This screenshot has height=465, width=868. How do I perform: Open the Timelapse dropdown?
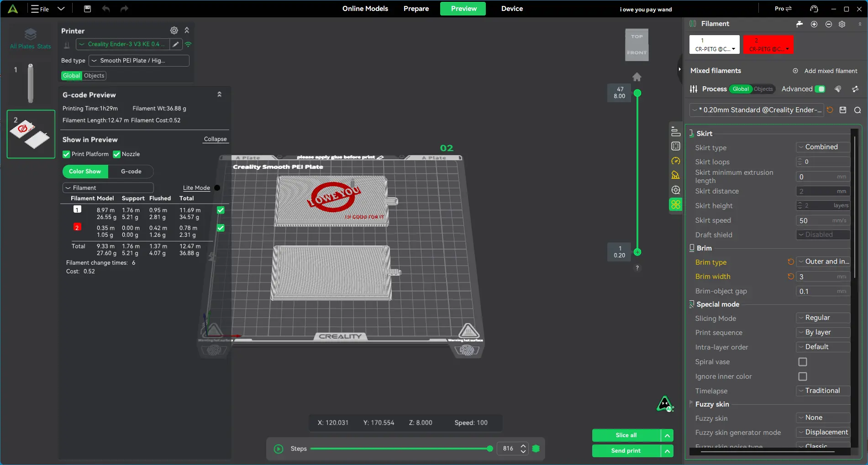pyautogui.click(x=823, y=391)
